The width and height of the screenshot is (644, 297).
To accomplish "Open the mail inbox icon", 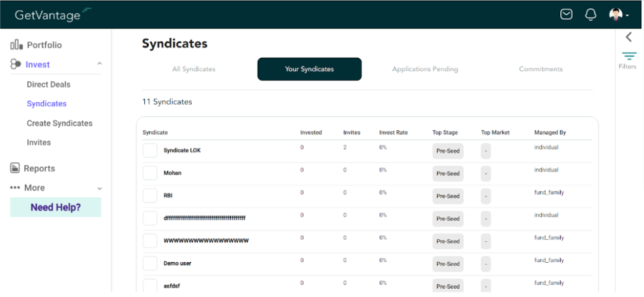I will 567,15.
